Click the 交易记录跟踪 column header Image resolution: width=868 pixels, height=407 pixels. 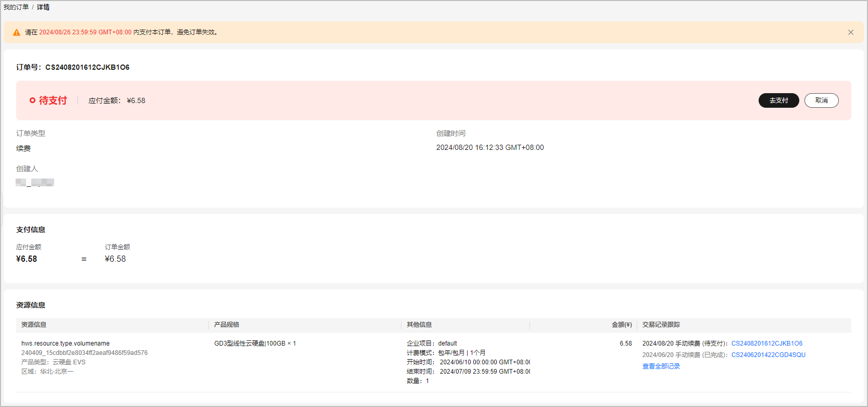661,325
